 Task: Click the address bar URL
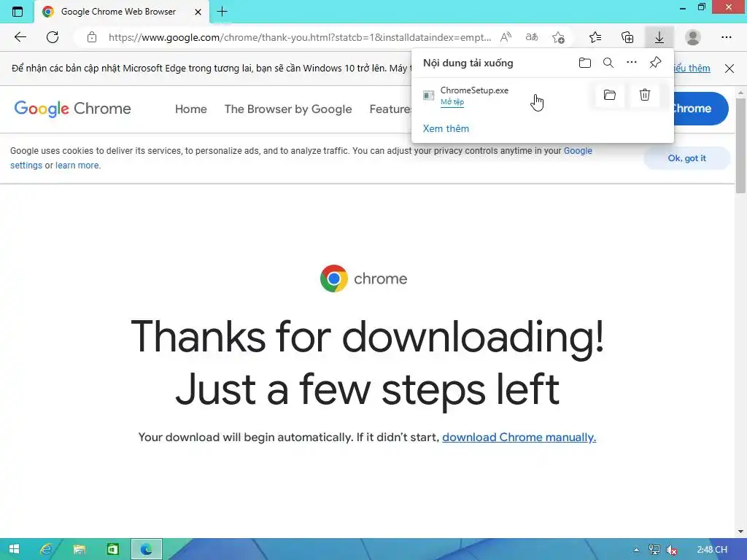(299, 37)
